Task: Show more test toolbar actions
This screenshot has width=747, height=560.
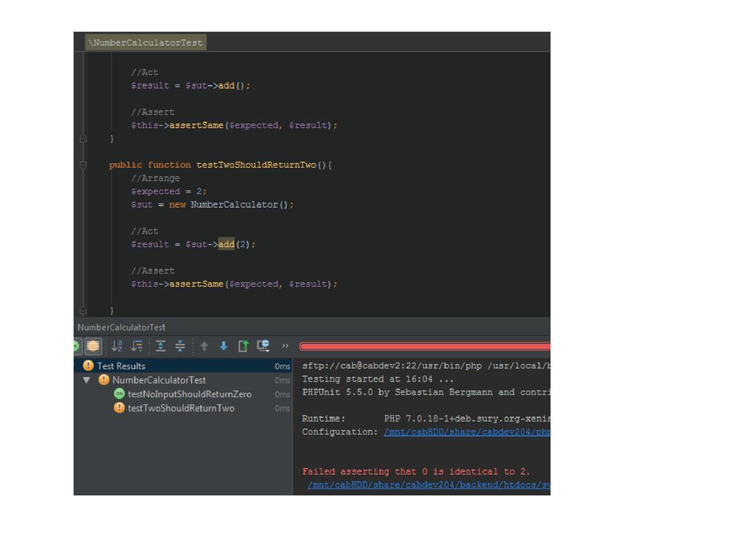Action: (x=285, y=346)
